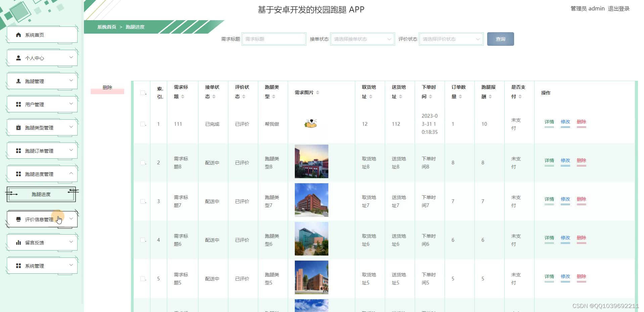
Task: Click the batch 删除 button left of table
Action: click(107, 87)
